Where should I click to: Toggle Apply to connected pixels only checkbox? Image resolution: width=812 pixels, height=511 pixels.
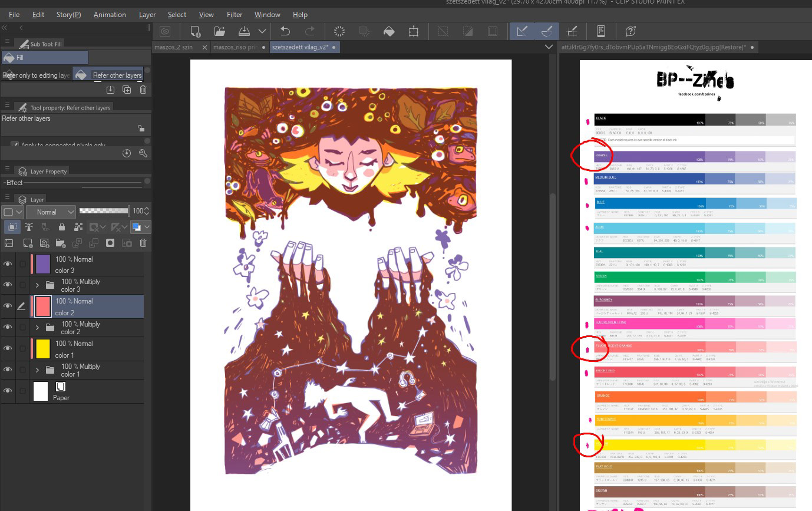click(x=14, y=144)
